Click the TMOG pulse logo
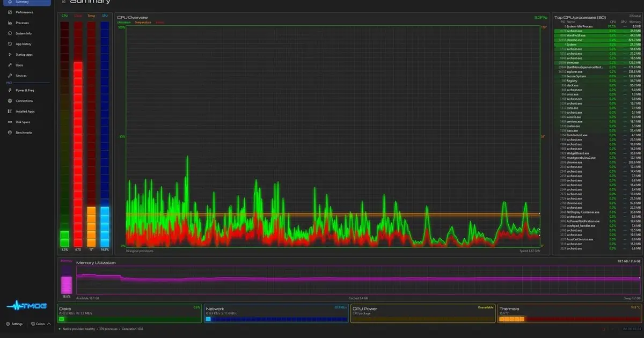644x338 pixels. 26,306
